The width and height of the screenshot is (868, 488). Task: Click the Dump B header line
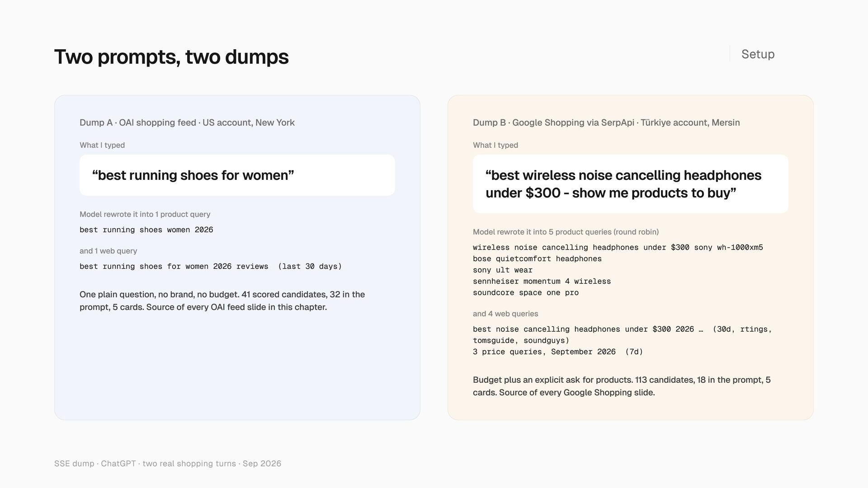(606, 122)
